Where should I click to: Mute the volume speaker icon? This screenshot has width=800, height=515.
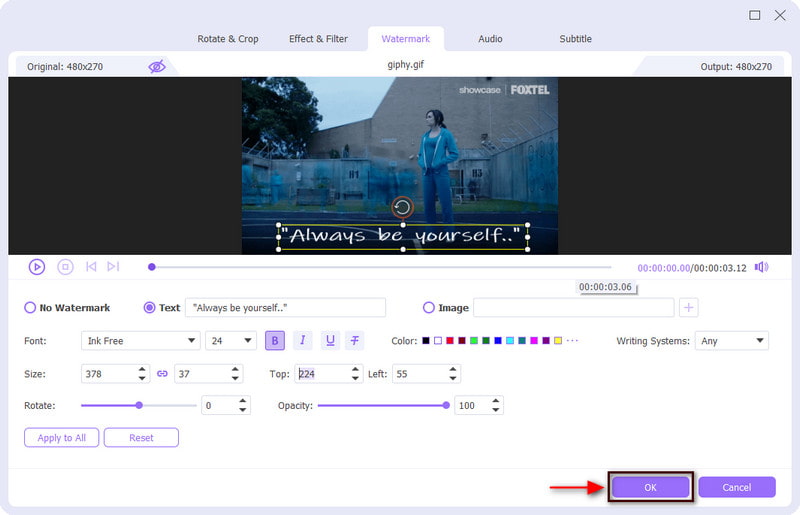(x=761, y=267)
